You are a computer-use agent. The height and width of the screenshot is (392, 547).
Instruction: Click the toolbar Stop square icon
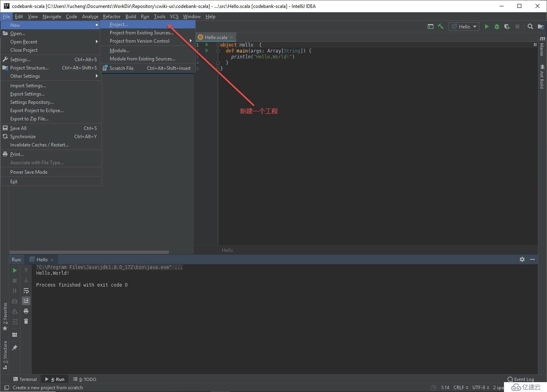517,26
